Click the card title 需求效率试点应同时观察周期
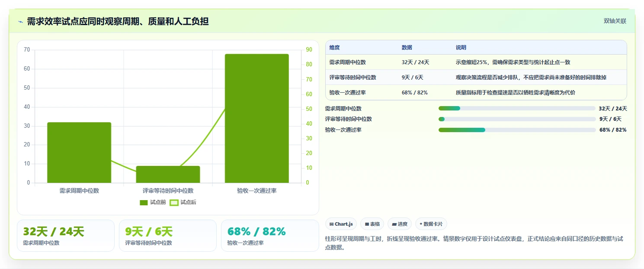Image resolution: width=644 pixels, height=269 pixels. pyautogui.click(x=118, y=21)
